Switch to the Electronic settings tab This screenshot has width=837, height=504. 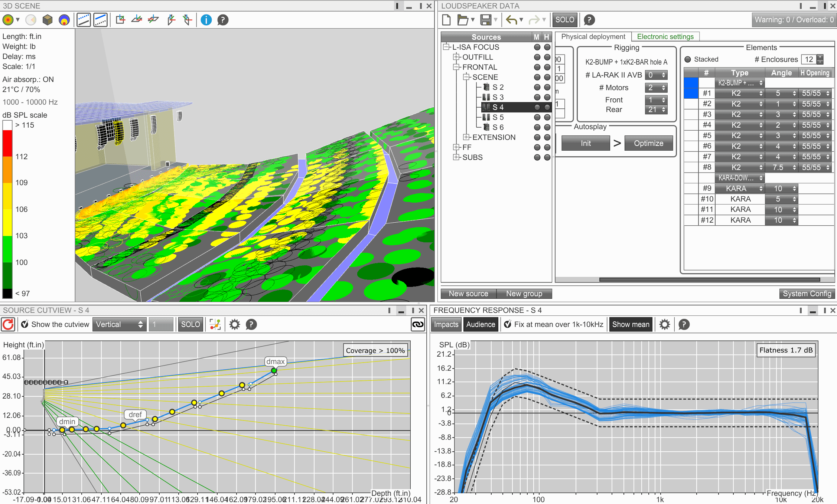click(x=665, y=37)
